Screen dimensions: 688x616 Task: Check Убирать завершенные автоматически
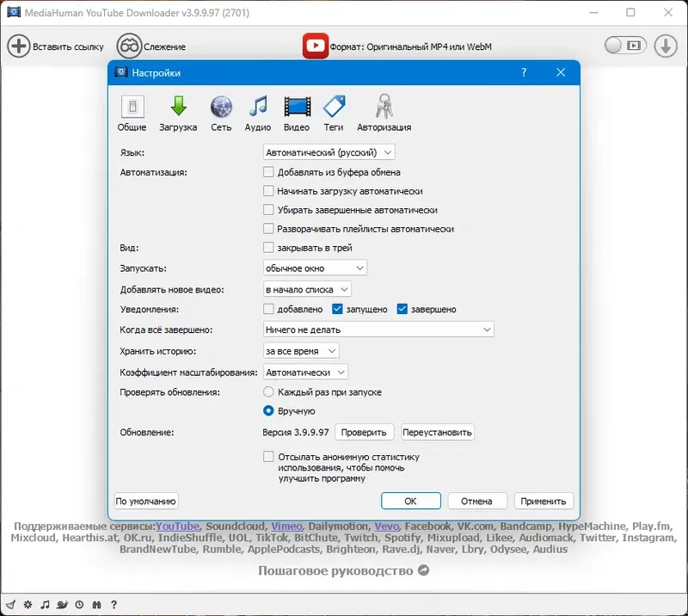268,209
